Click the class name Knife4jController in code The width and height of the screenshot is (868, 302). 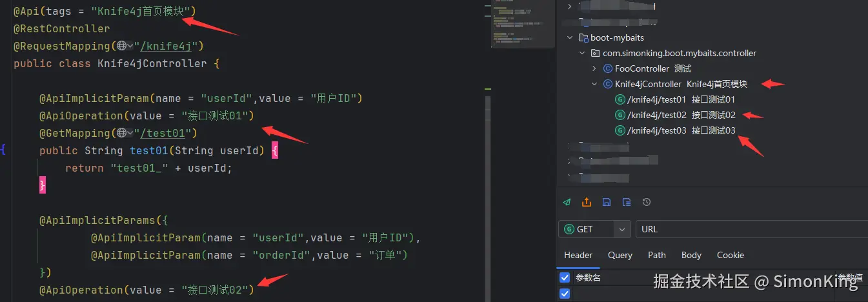point(152,63)
